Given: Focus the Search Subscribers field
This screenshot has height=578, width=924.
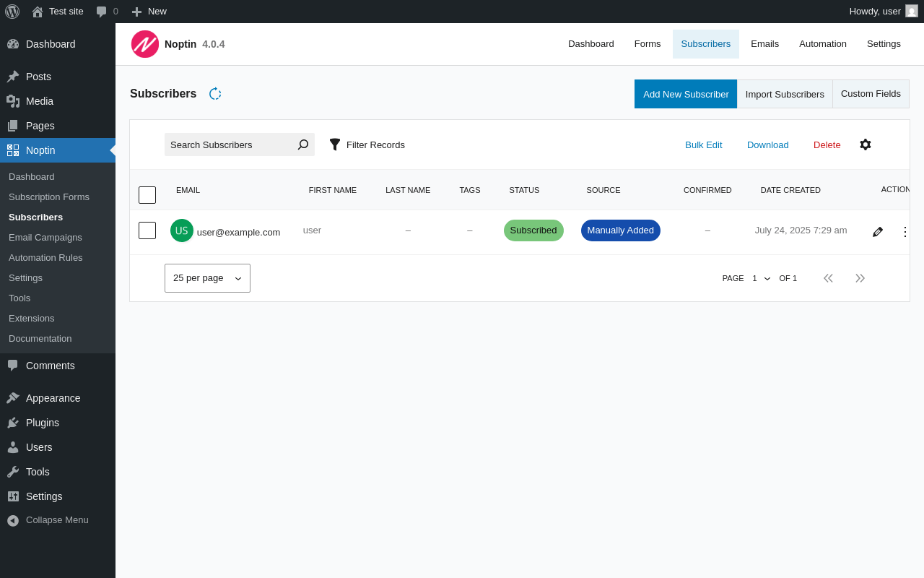Looking at the screenshot, I should click(x=230, y=144).
